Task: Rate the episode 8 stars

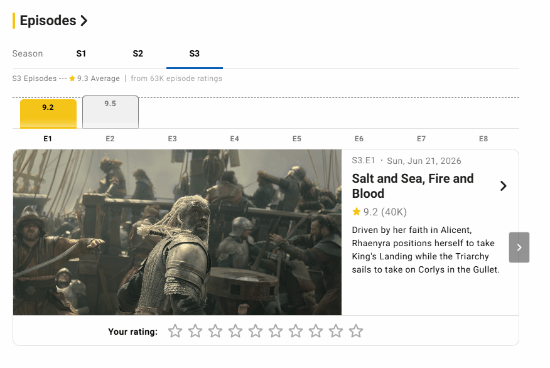Action: (316, 331)
